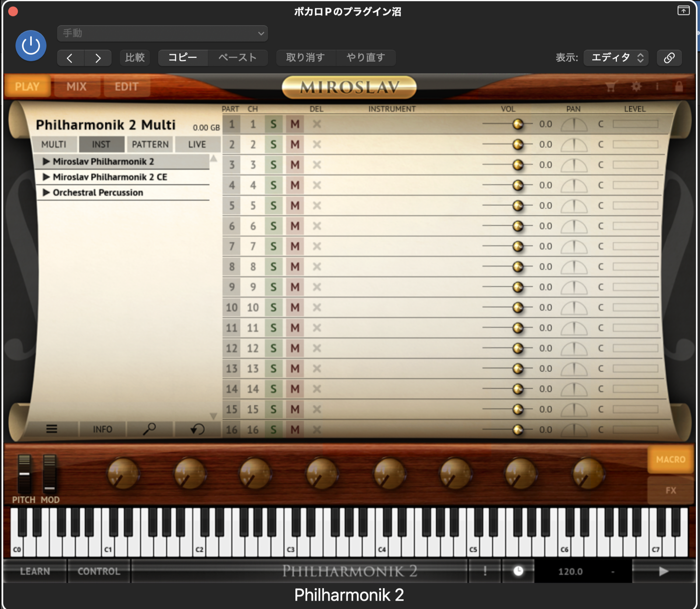Viewport: 700px width, 609px height.
Task: Click the 取り消す undo button
Action: coord(305,58)
